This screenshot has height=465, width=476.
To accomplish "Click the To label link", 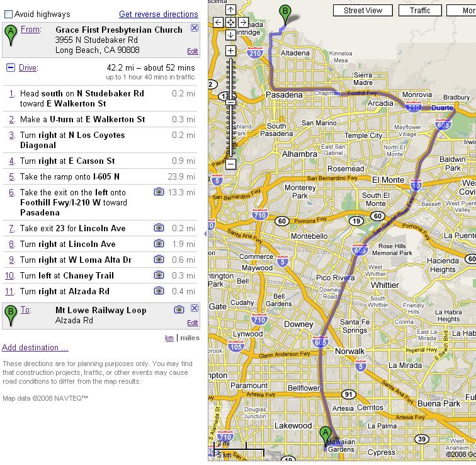I will pos(25,310).
